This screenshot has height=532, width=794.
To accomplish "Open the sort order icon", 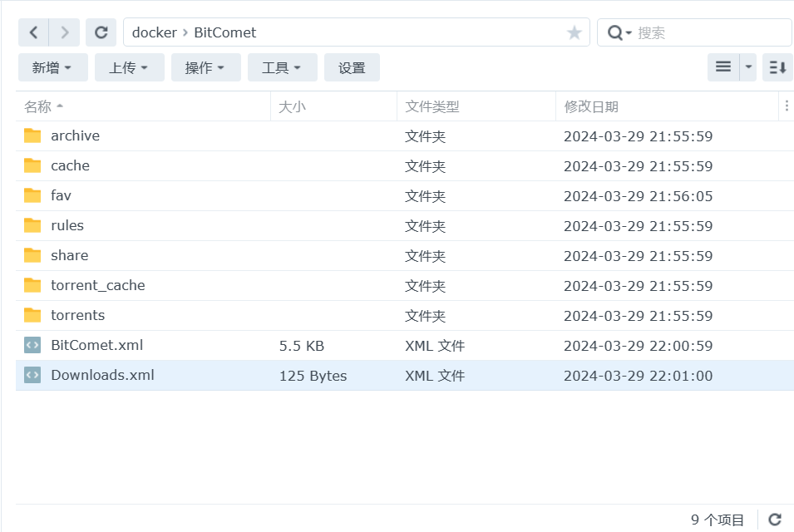I will pyautogui.click(x=777, y=66).
